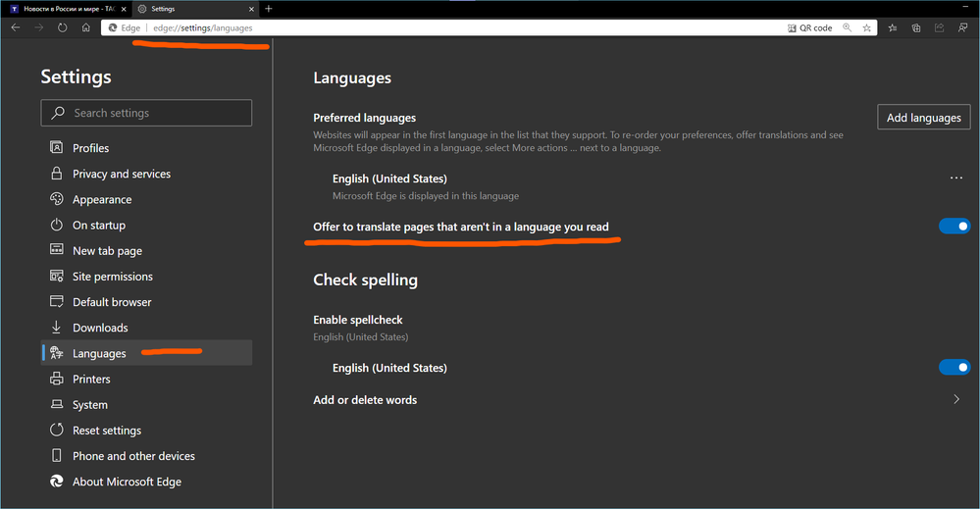Open the home page via house icon

(86, 27)
